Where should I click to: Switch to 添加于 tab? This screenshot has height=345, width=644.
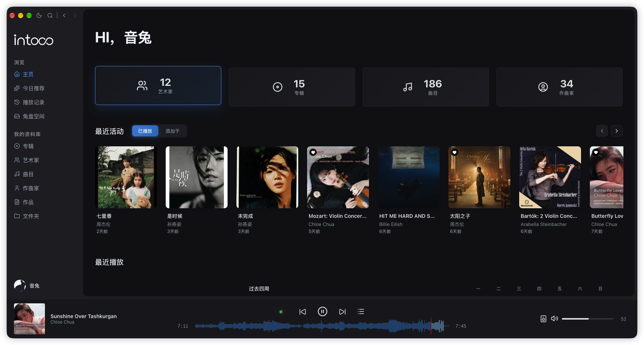(172, 131)
